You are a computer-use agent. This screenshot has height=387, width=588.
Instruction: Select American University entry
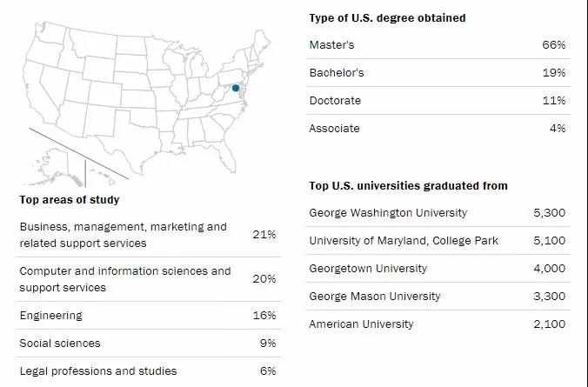pyautogui.click(x=361, y=324)
